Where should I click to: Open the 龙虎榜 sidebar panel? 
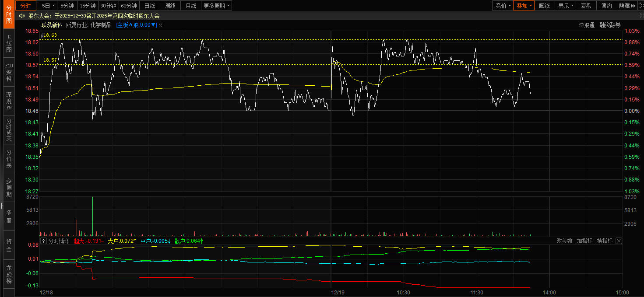click(9, 274)
